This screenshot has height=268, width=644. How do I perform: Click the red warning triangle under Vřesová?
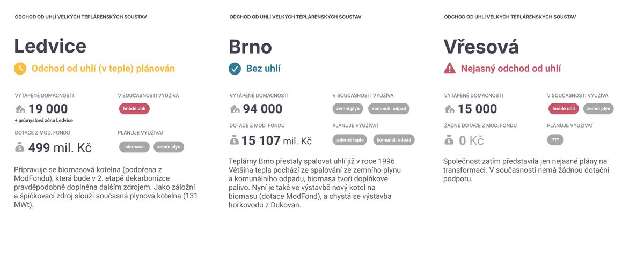449,69
